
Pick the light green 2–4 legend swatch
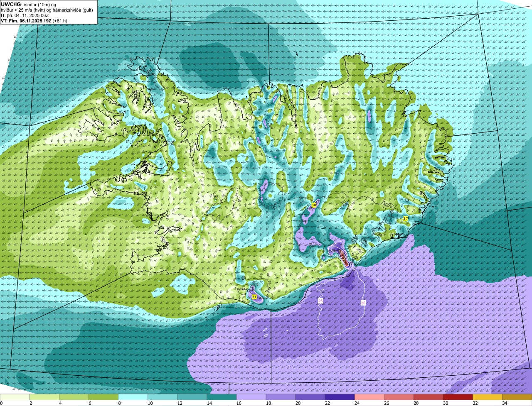pos(44,397)
